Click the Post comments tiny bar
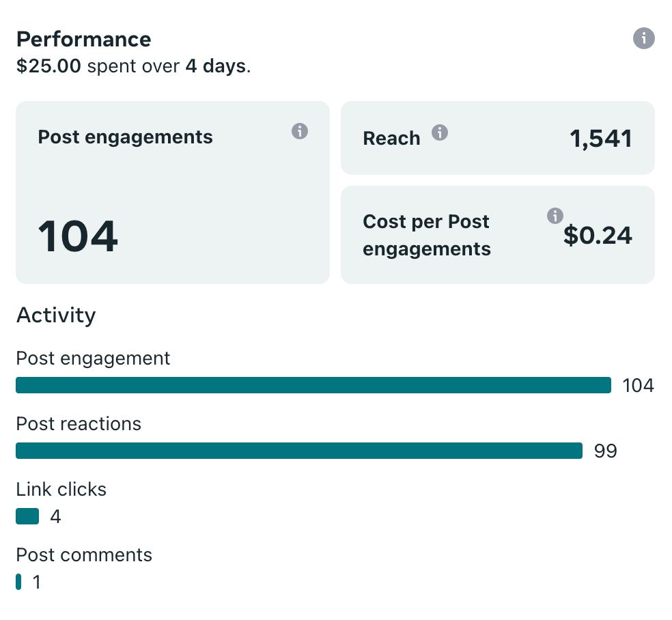Image resolution: width=672 pixels, height=620 pixels. [x=18, y=582]
